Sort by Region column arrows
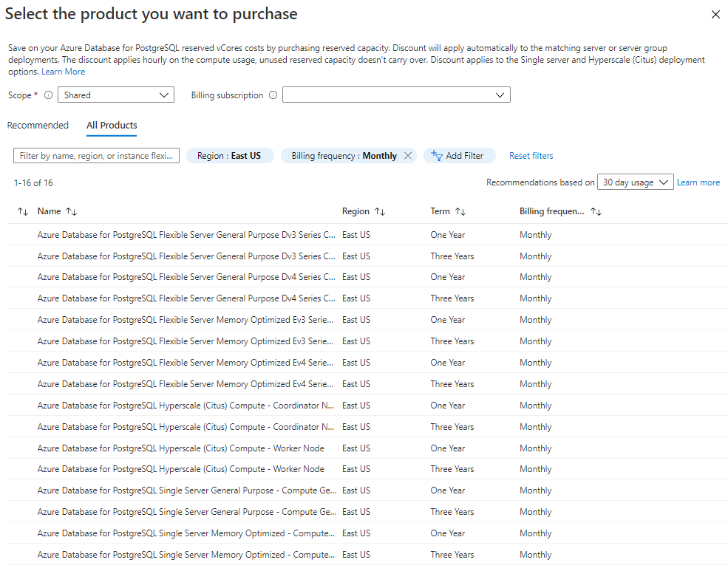Screen dimensions: 728x571 380,211
